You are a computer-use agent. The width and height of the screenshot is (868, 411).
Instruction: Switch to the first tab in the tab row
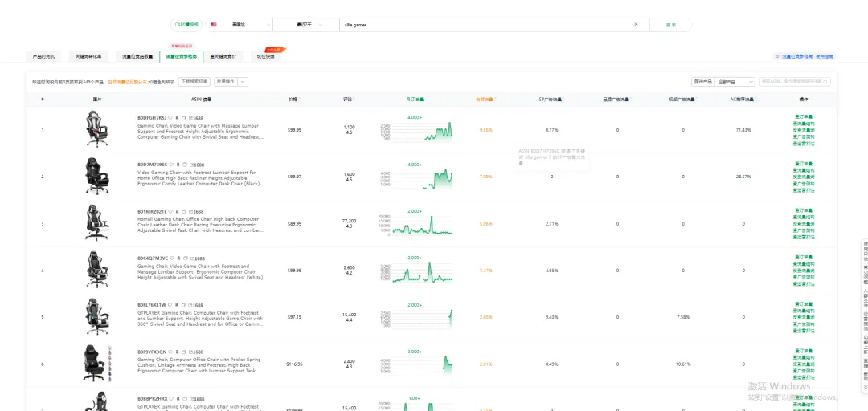tap(43, 56)
